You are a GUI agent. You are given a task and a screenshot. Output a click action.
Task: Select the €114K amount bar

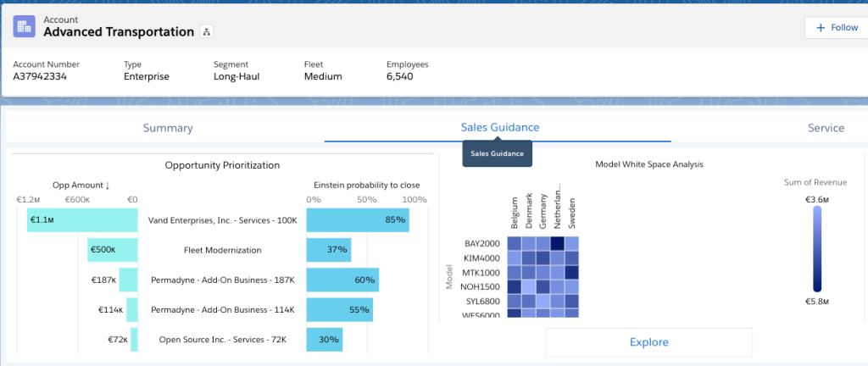click(131, 309)
